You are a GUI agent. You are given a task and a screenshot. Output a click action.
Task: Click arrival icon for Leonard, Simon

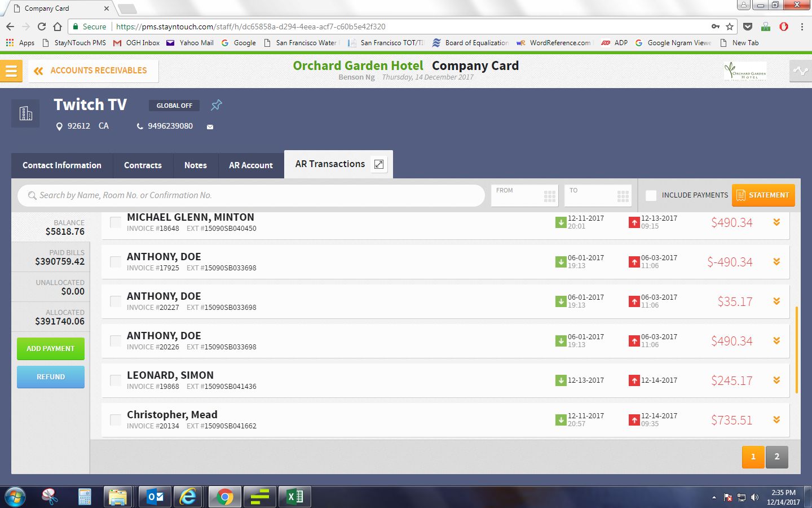(x=561, y=380)
